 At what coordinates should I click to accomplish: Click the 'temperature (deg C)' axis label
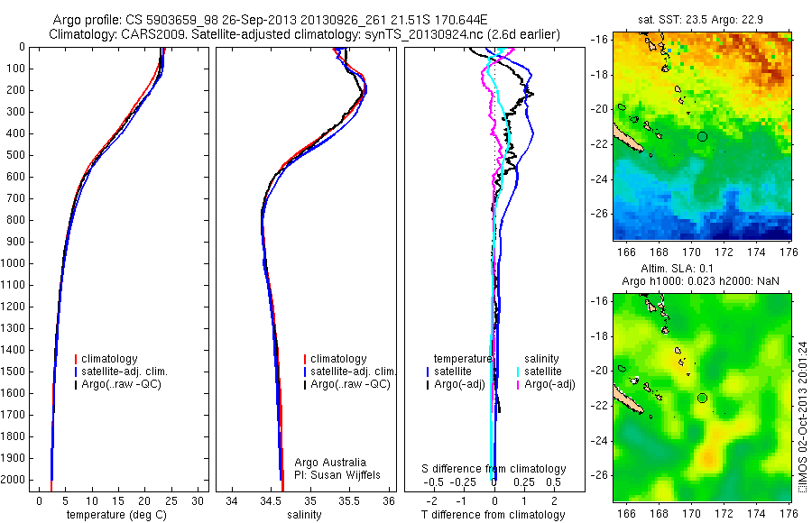(x=116, y=515)
